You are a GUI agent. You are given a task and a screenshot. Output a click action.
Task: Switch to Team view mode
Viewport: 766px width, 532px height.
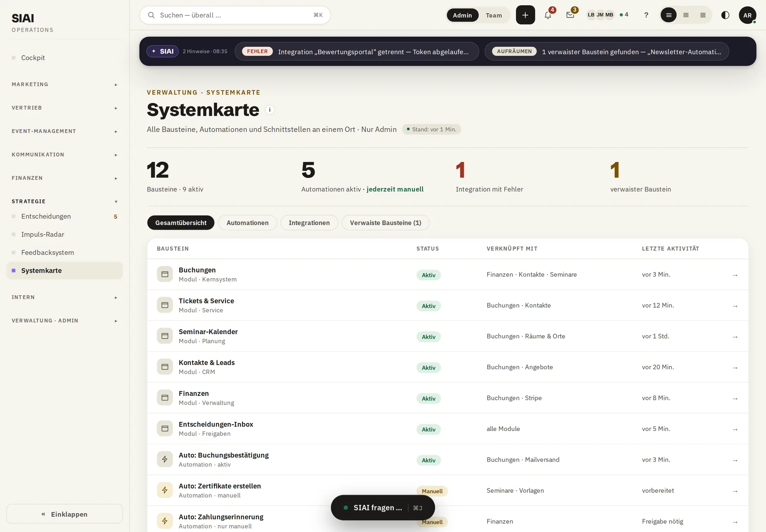coord(494,15)
